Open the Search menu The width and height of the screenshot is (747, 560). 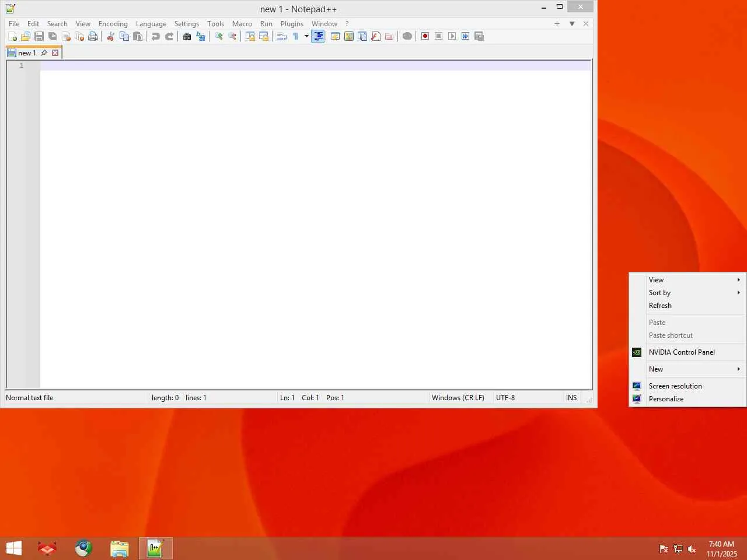click(57, 24)
